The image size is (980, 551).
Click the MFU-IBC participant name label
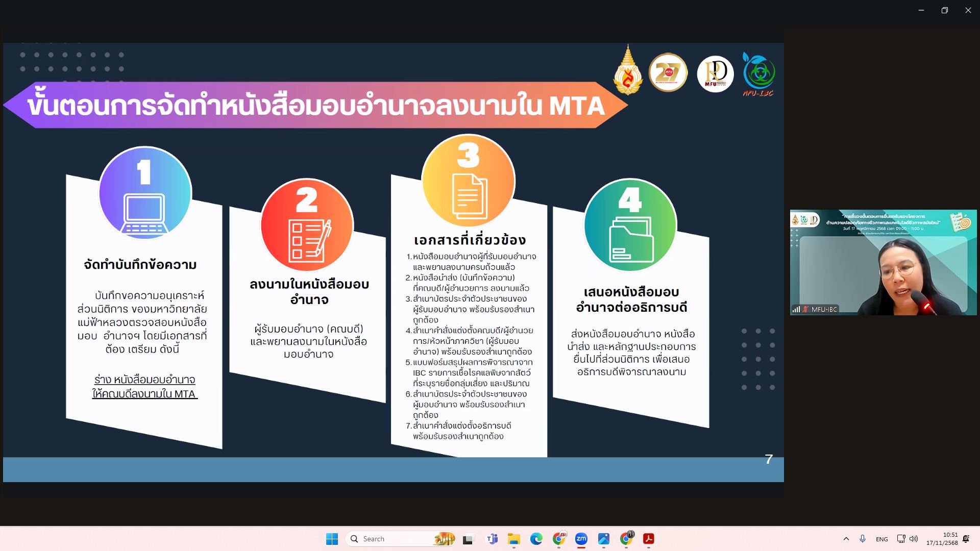(x=824, y=309)
